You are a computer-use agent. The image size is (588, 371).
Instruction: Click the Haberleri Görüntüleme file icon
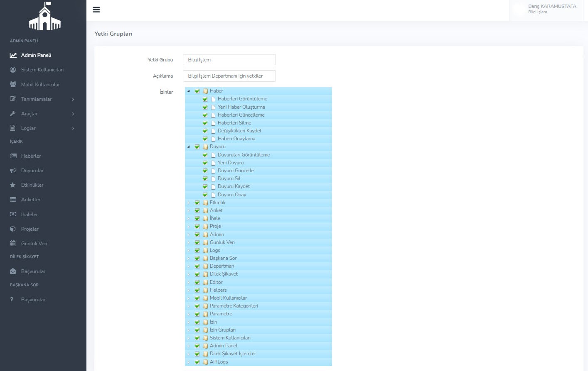pos(213,99)
